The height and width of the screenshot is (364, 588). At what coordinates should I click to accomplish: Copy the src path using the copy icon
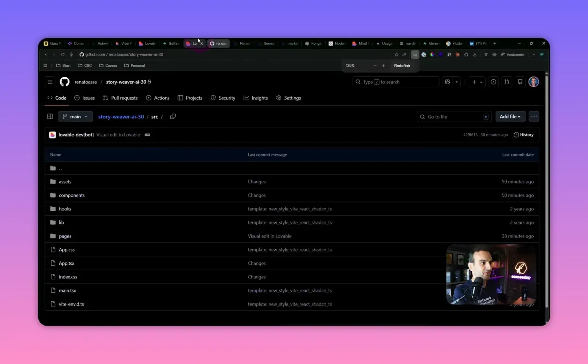(173, 116)
